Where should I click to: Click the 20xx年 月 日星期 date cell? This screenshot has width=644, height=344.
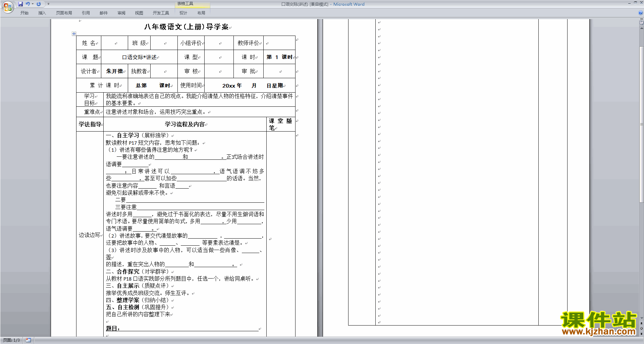coord(250,86)
